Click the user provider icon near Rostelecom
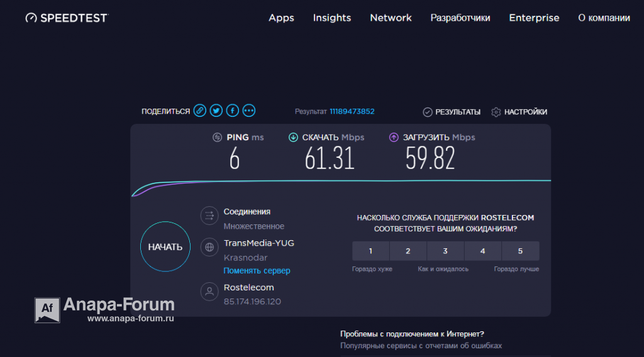Screen dimensions: 644x357 coord(209,292)
